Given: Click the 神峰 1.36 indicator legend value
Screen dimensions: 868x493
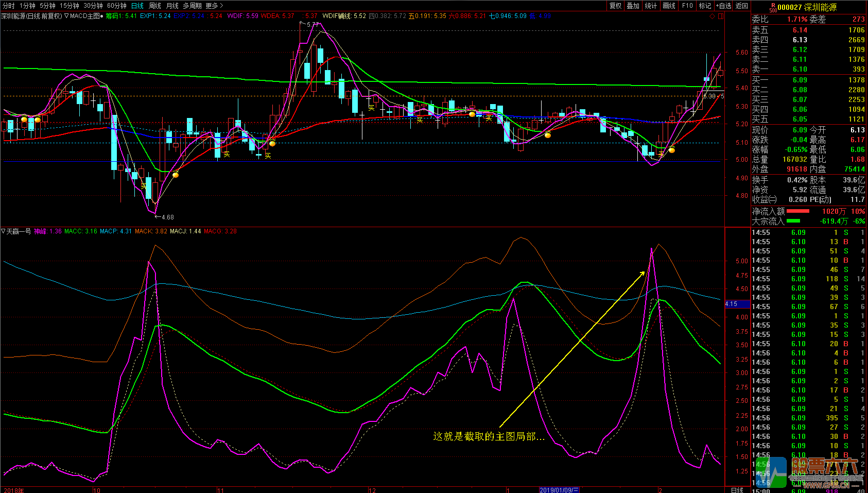Looking at the screenshot, I should click(48, 231).
